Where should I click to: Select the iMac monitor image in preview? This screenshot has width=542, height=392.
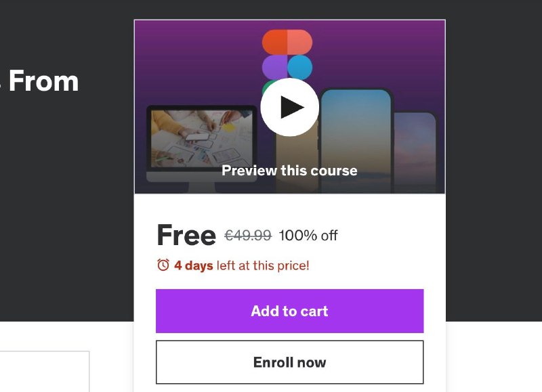point(202,148)
